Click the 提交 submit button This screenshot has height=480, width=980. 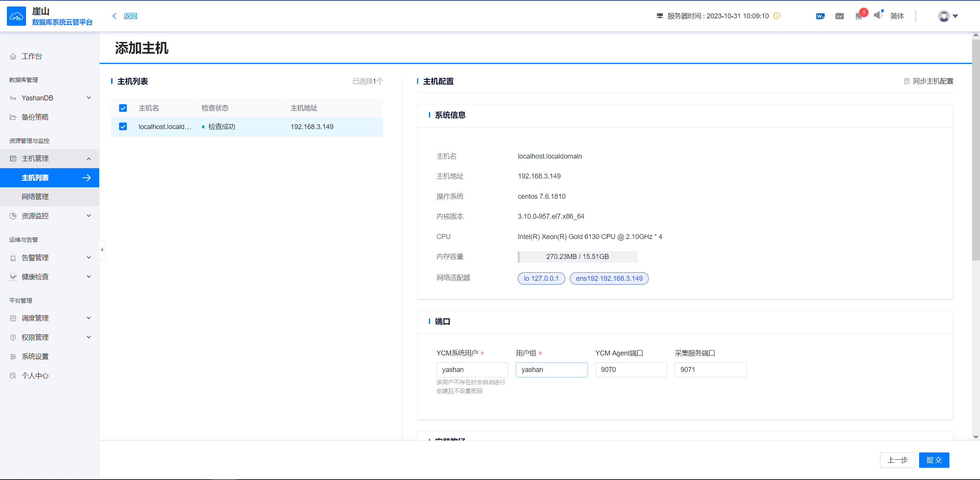click(934, 460)
